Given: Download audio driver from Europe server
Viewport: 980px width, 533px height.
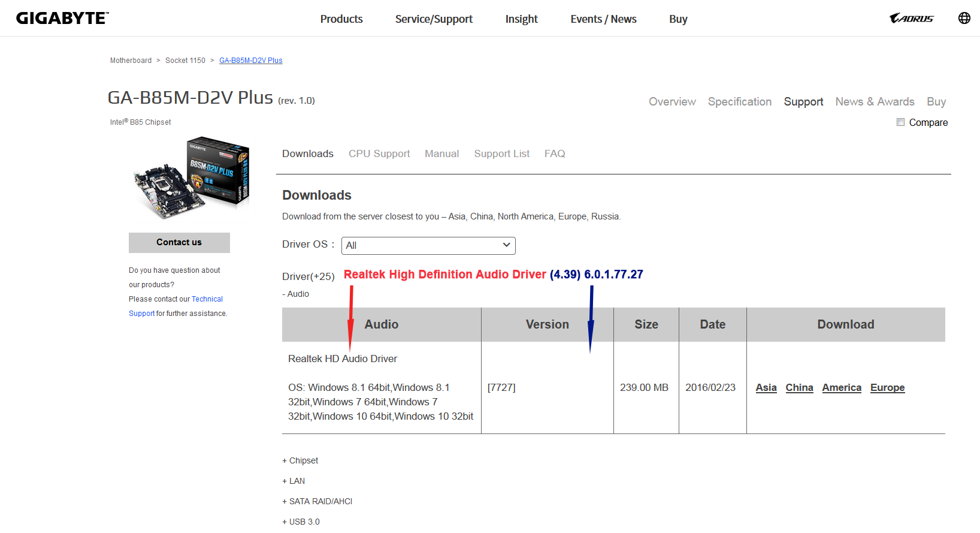Looking at the screenshot, I should coord(887,387).
